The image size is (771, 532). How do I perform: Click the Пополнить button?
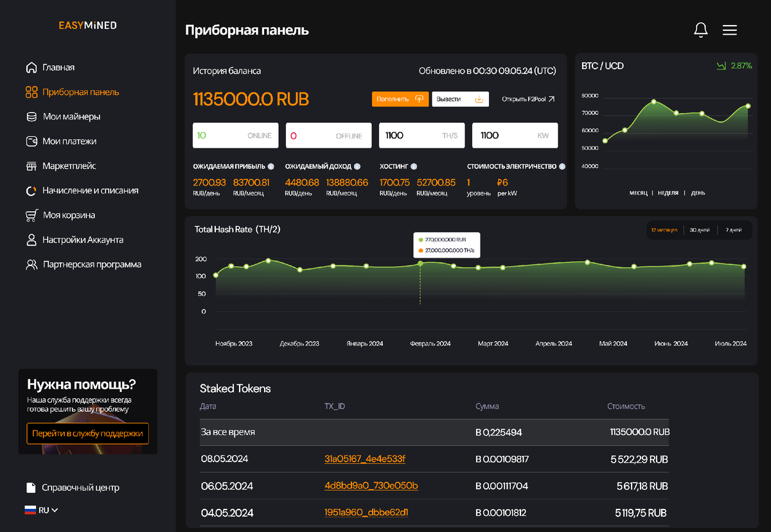click(x=400, y=99)
